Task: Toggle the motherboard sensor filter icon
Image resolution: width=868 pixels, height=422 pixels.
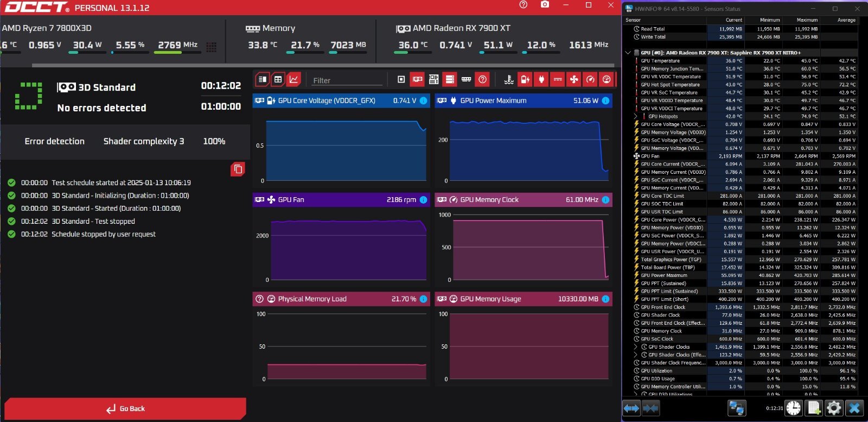Action: point(433,79)
